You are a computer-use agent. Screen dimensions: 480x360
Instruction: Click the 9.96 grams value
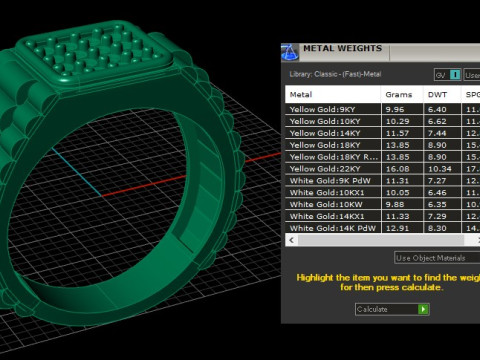coord(395,110)
